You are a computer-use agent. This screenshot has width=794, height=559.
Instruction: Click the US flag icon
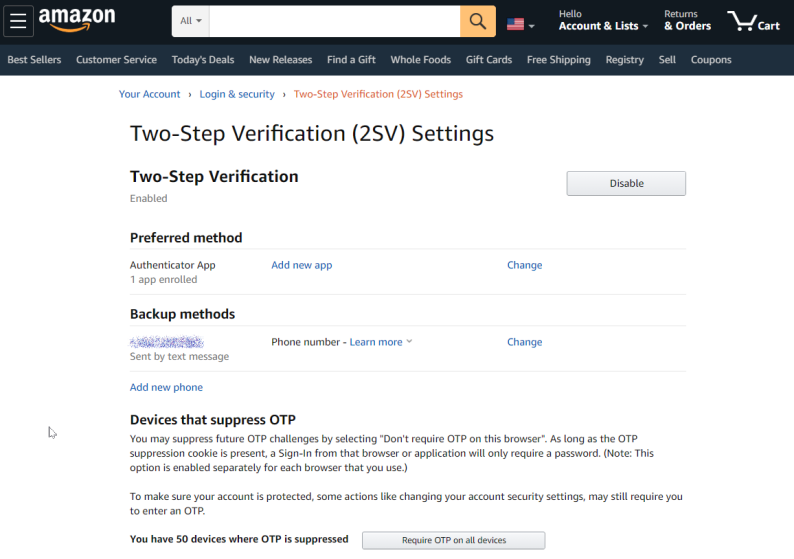point(516,24)
